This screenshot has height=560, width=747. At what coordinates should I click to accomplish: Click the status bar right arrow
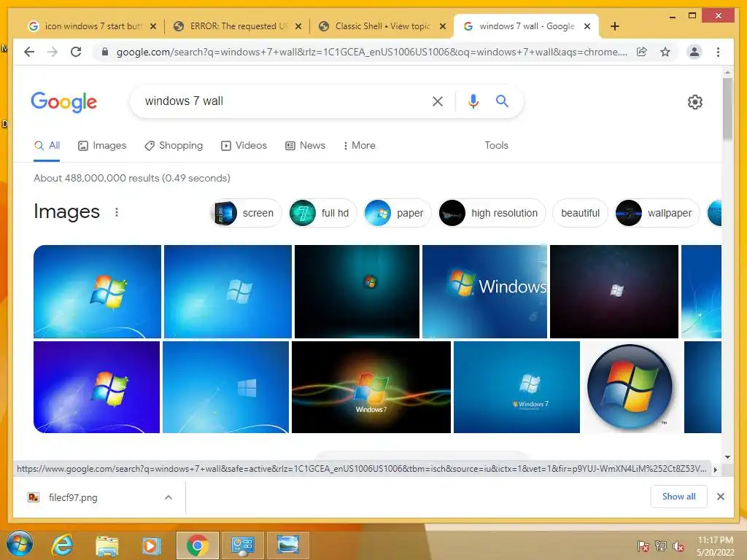(715, 470)
